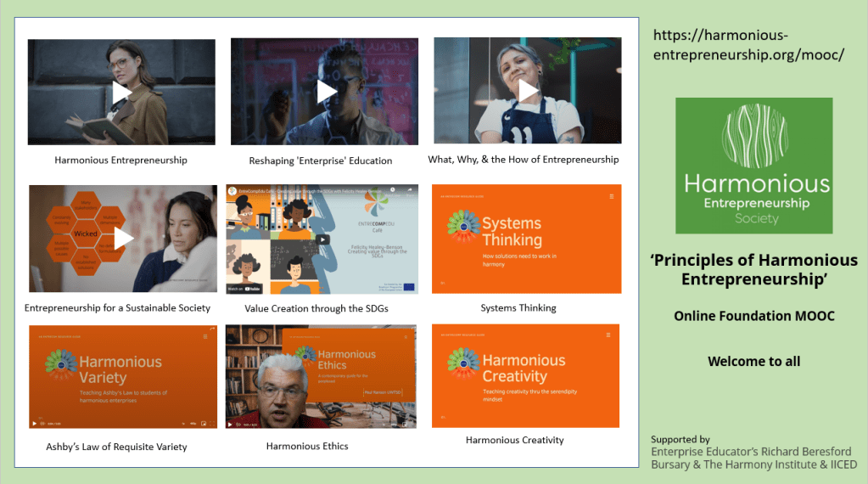
Task: Play the What, Why & How video
Action: pos(529,90)
